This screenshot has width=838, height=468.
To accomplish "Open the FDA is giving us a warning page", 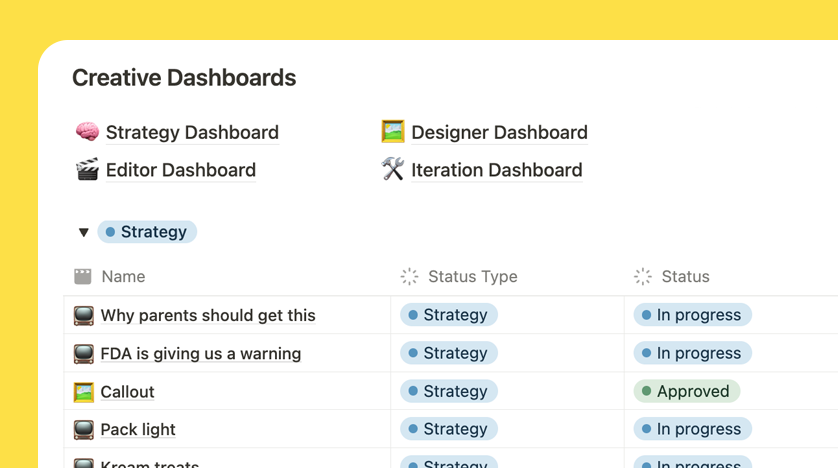I will [200, 354].
